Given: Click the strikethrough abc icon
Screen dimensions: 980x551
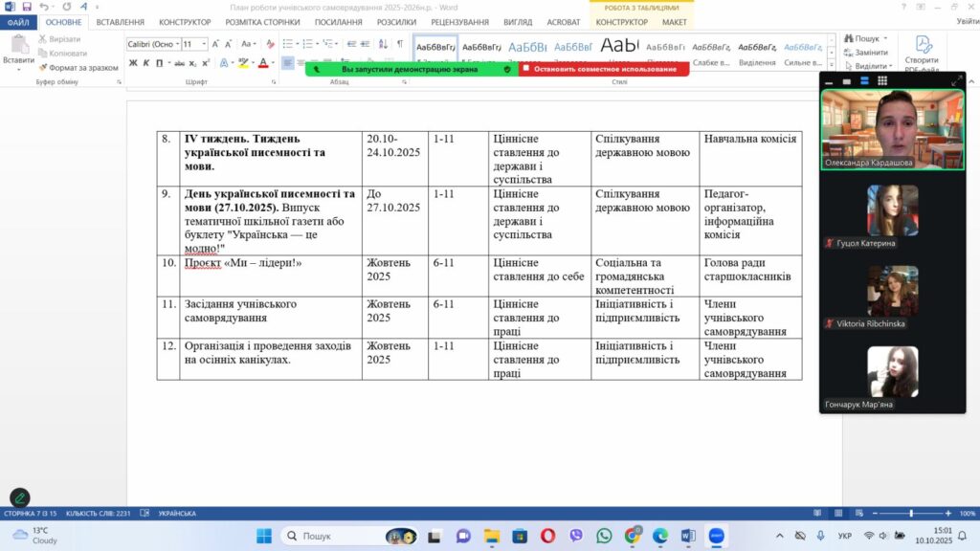Looking at the screenshot, I should [x=178, y=63].
